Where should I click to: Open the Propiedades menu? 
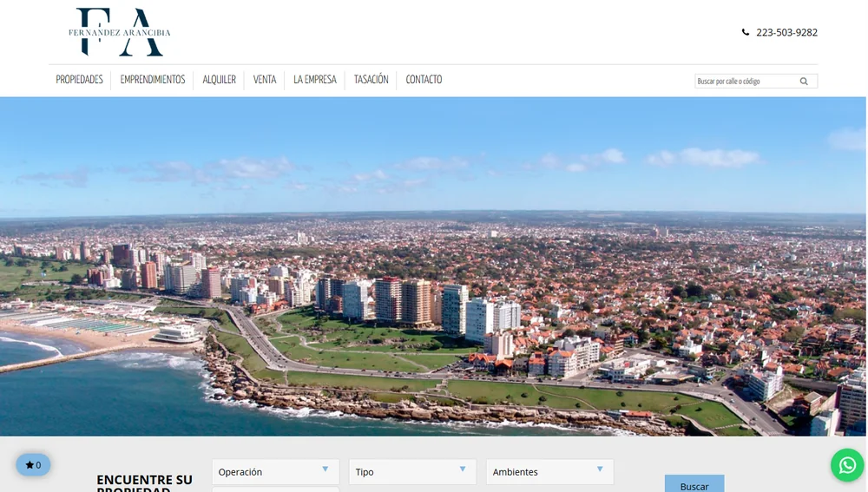tap(79, 80)
